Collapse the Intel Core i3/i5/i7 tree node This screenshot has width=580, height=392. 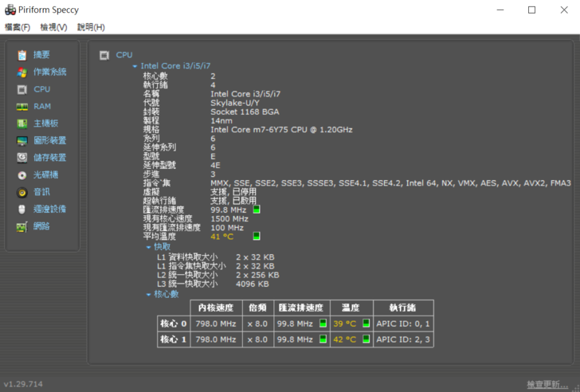click(135, 66)
